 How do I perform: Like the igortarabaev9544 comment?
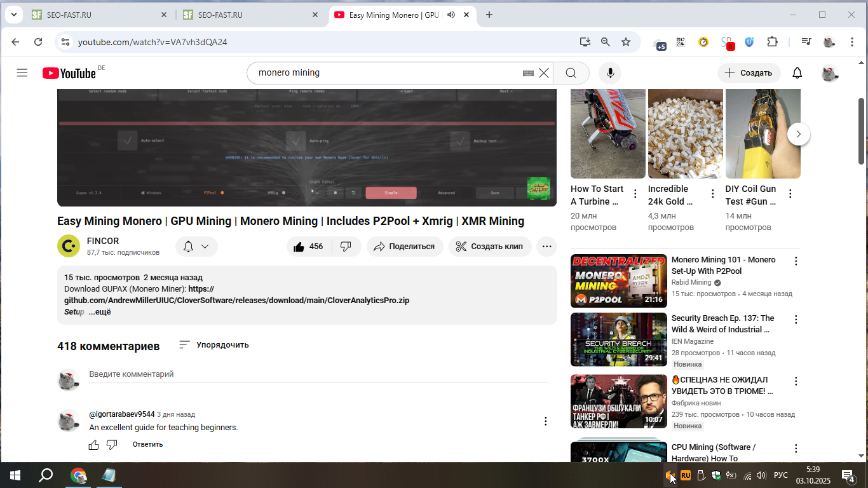coord(94,445)
